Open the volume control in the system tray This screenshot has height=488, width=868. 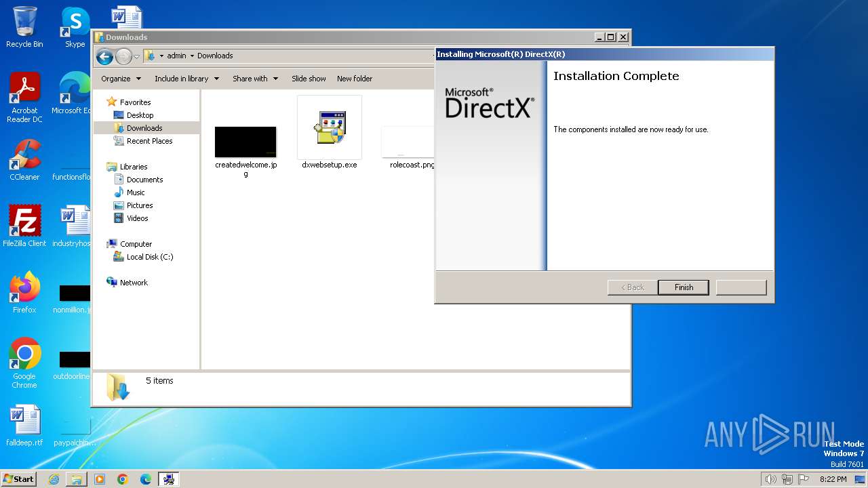770,479
